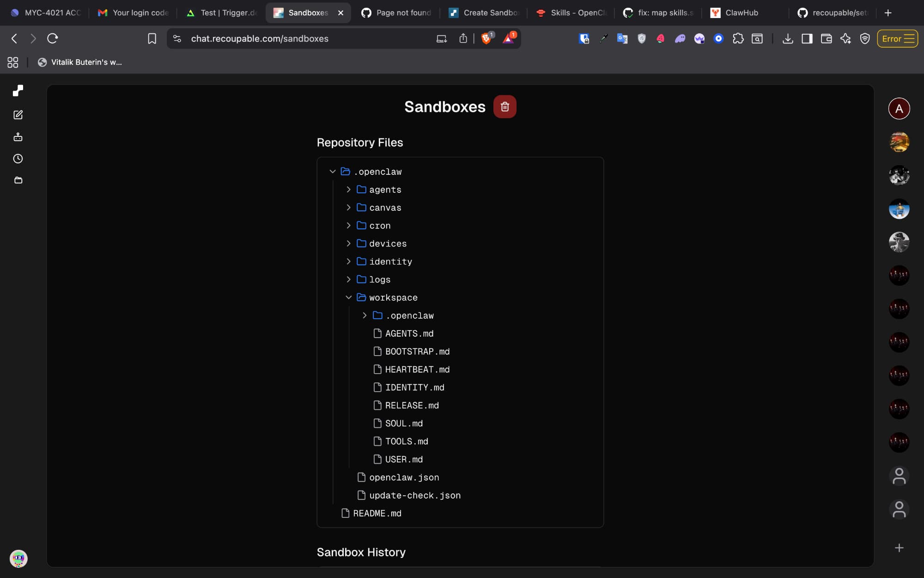Open the folder icon in the left sidebar

coord(18,180)
